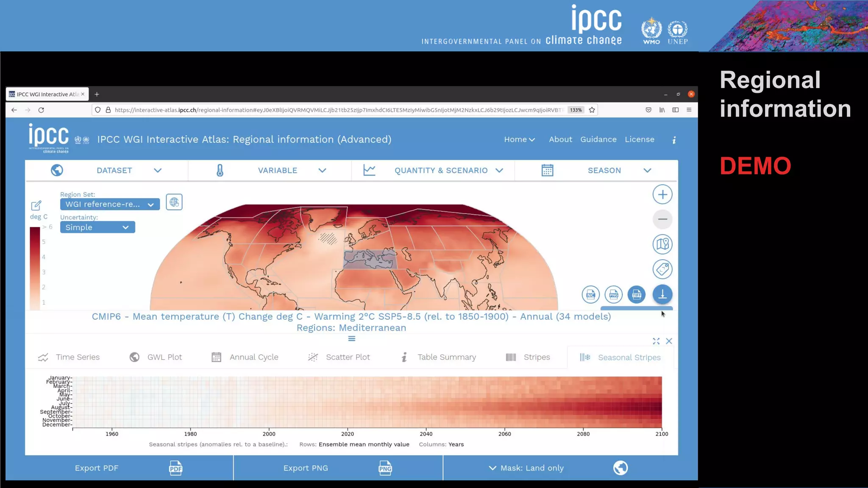This screenshot has width=868, height=488.
Task: Open the map layers pin icon
Action: pyautogui.click(x=662, y=244)
